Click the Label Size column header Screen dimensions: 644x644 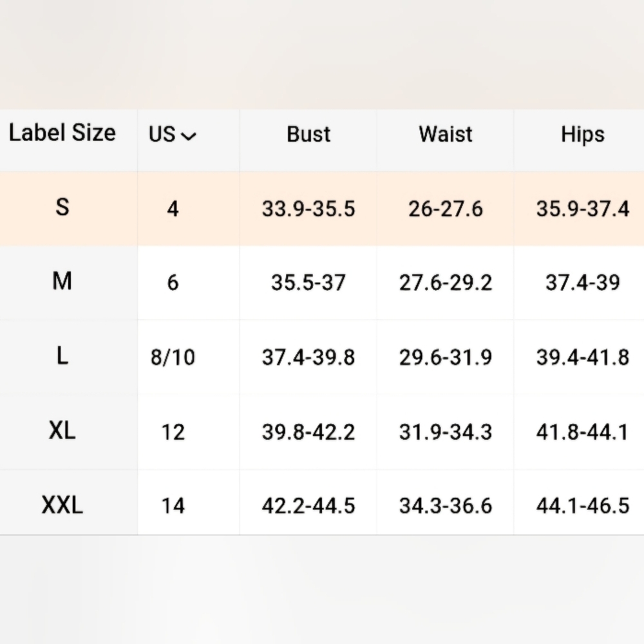click(x=62, y=133)
